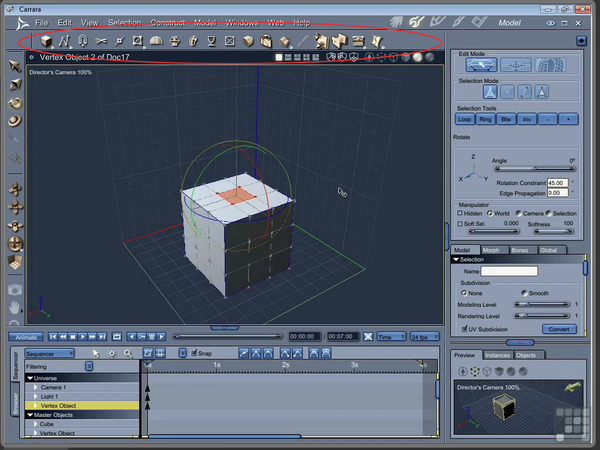The image size is (600, 450).
Task: Click the magnifier icon in sequencer toolbar
Action: [127, 353]
